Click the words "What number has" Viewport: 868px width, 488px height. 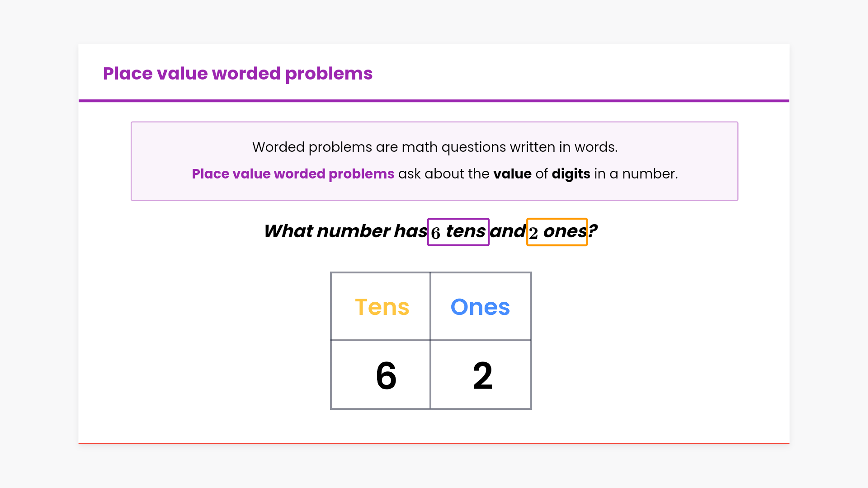[x=345, y=231]
